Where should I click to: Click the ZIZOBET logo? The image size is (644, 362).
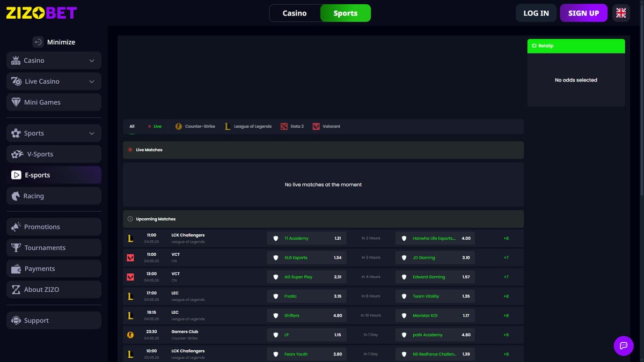tap(41, 13)
